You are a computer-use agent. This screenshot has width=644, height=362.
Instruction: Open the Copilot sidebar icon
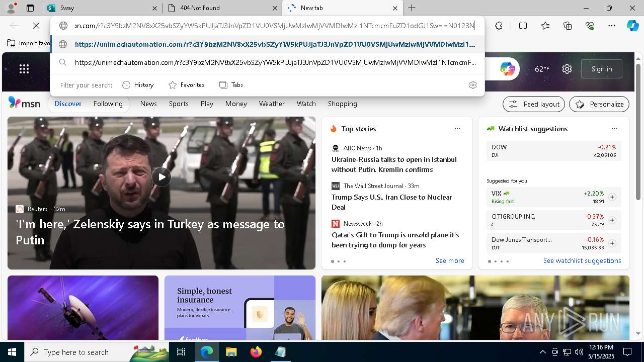tap(632, 26)
